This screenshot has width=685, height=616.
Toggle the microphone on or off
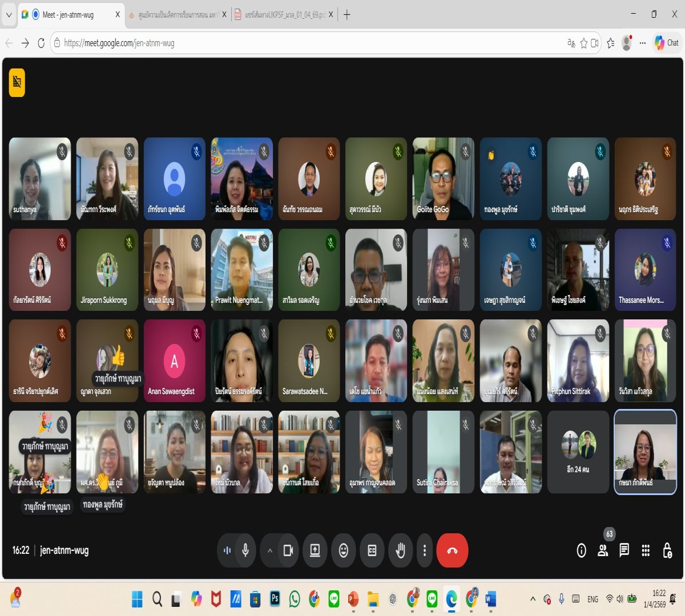245,550
